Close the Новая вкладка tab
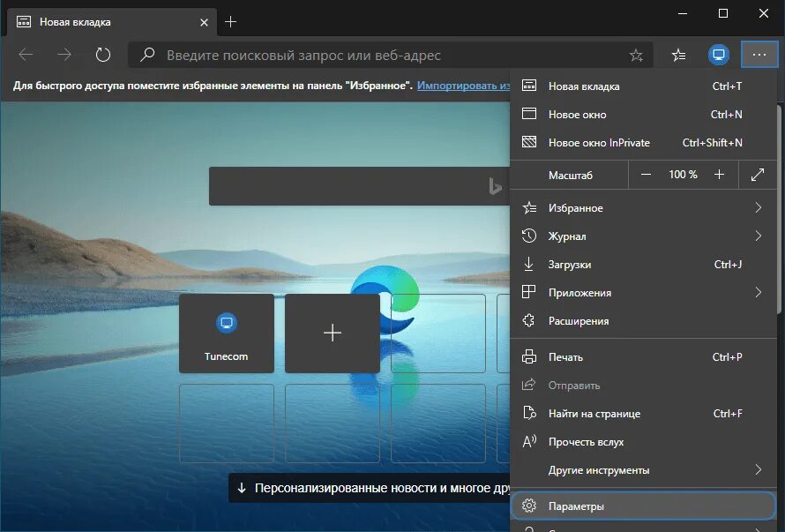Screen dimensions: 785x532 point(204,23)
